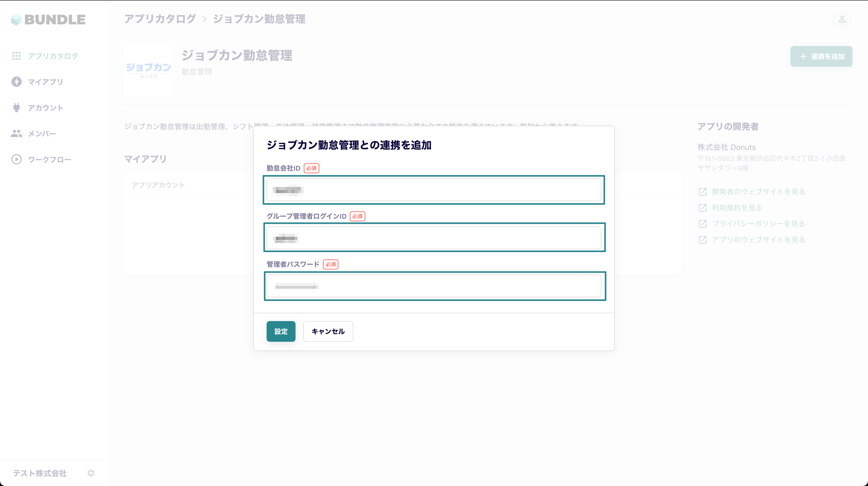The height and width of the screenshot is (486, 868).
Task: Click the 管理者パスワード label
Action: (293, 264)
